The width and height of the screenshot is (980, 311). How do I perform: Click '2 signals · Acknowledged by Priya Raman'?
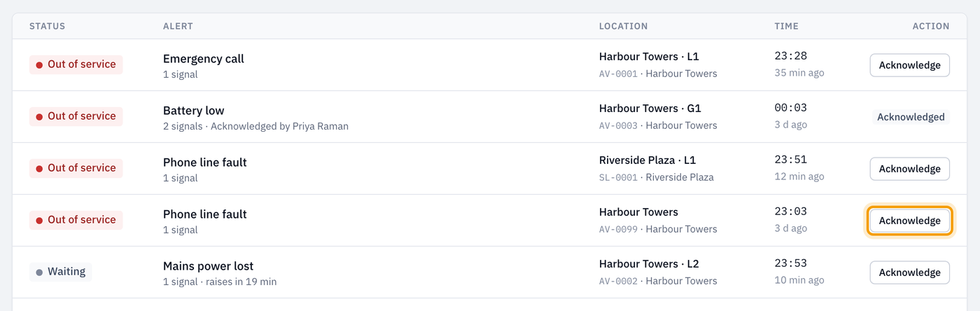coord(255,126)
